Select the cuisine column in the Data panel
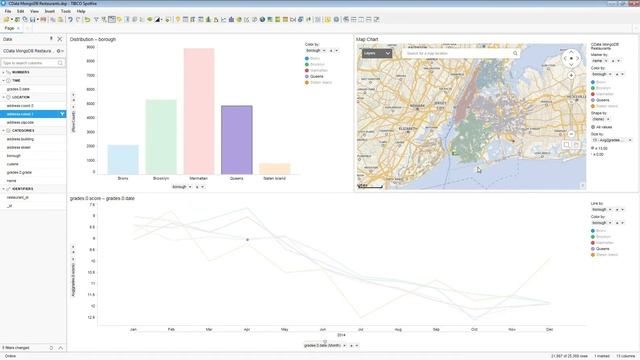This screenshot has height=360, width=640. (12, 164)
